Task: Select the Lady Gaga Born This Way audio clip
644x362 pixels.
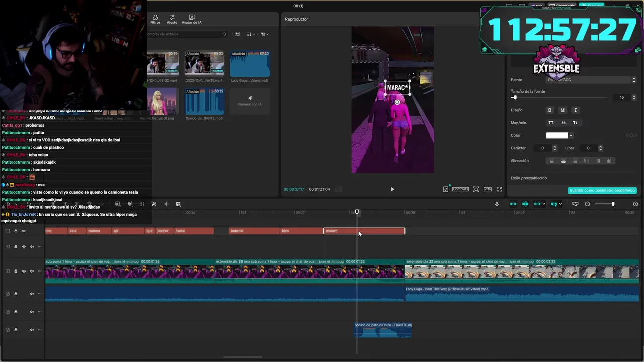Action: click(522, 294)
